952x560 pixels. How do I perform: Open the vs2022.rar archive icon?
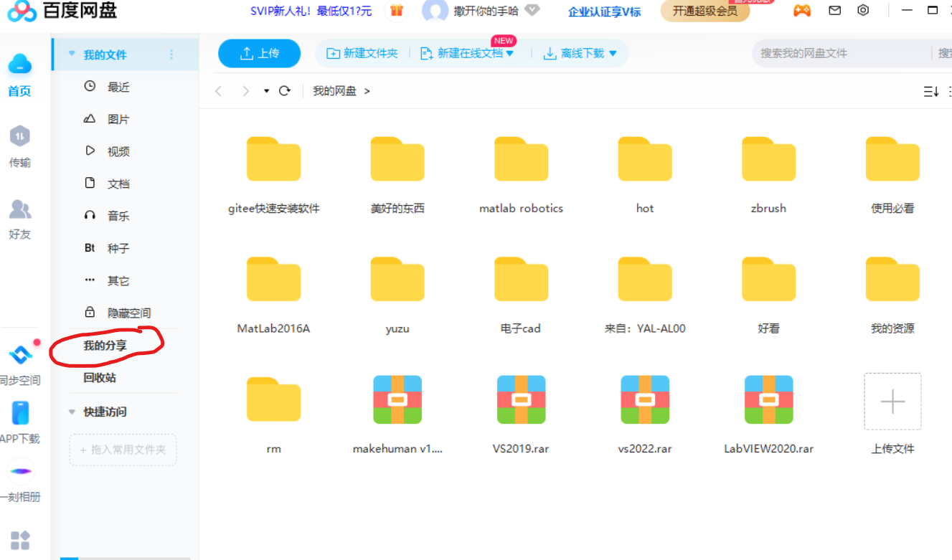(x=645, y=399)
